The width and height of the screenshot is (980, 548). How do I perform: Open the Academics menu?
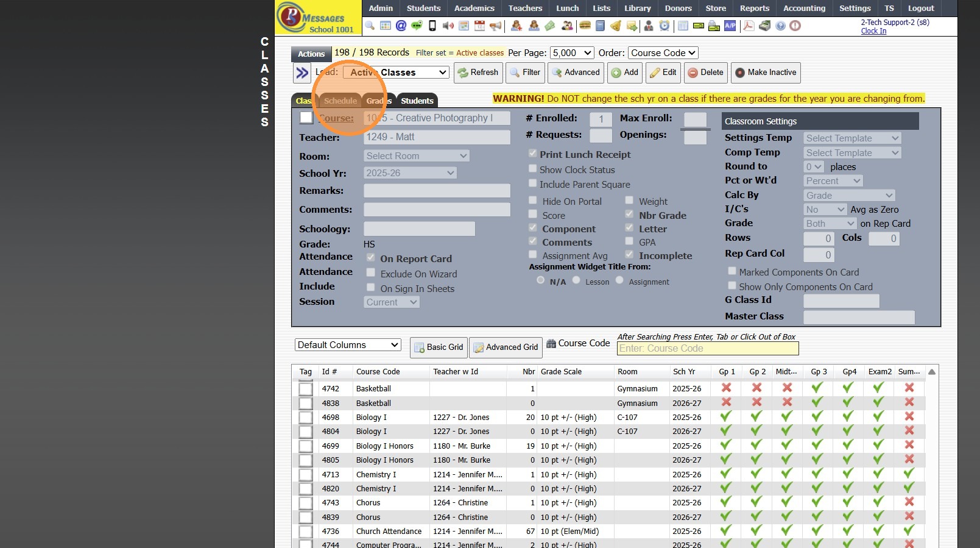474,8
